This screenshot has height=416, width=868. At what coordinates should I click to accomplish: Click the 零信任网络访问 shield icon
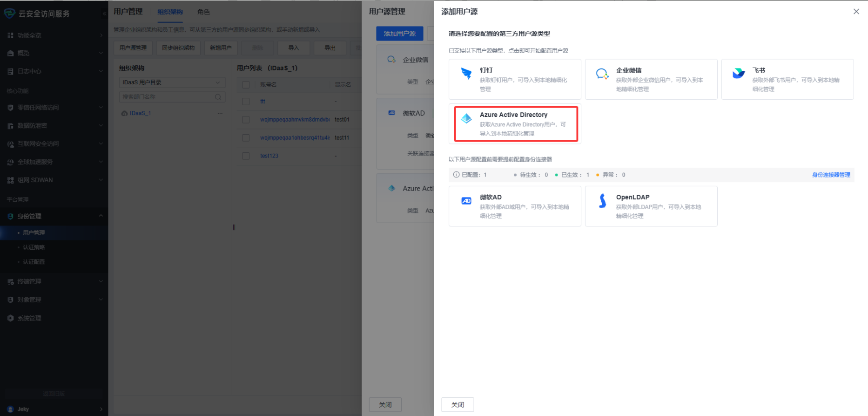(x=10, y=108)
